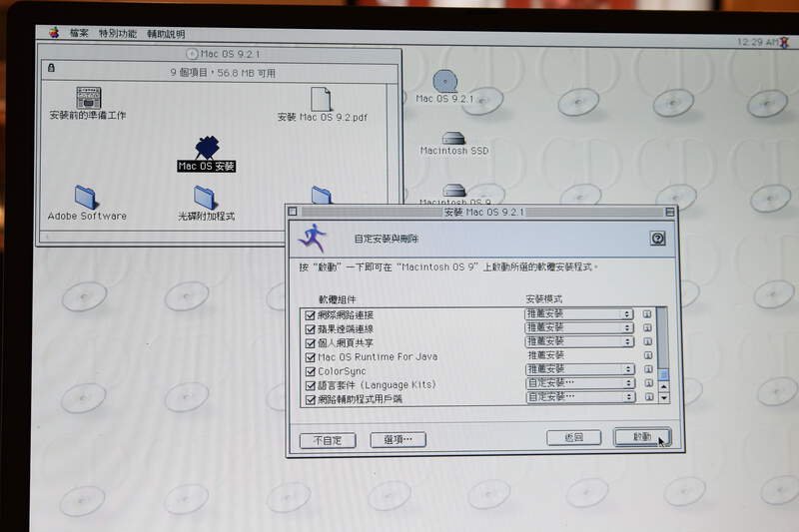Click the 返回 button

(x=573, y=437)
